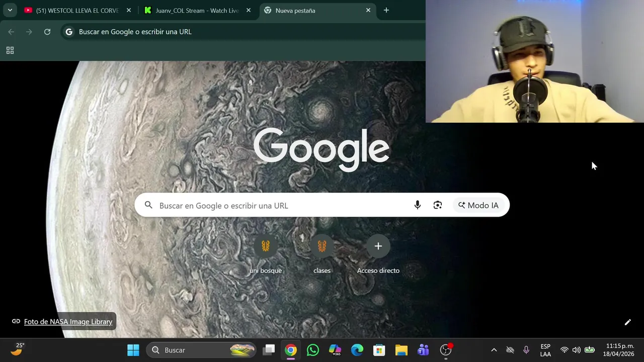Viewport: 644px width, 362px height.
Task: Open Microsoft 365 Copilot from taskbar
Action: 335,350
